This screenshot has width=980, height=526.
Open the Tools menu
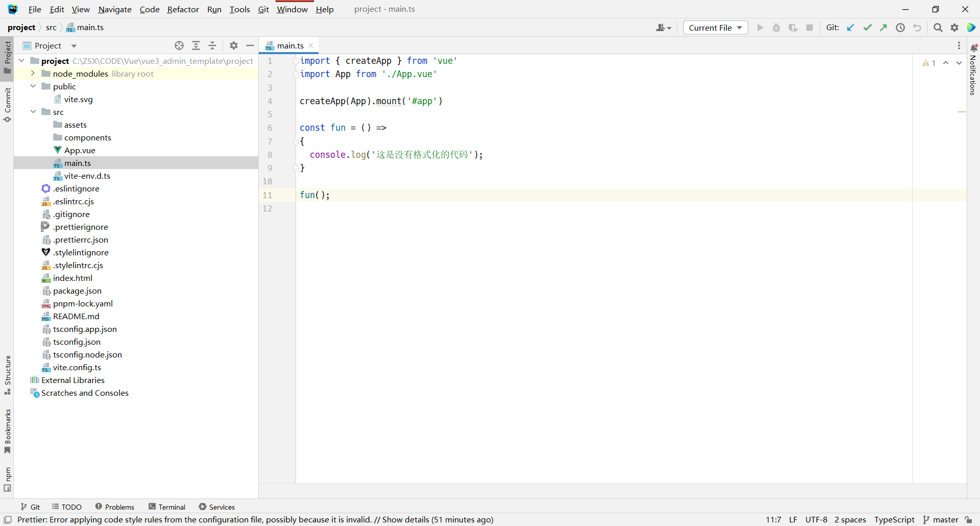[239, 9]
